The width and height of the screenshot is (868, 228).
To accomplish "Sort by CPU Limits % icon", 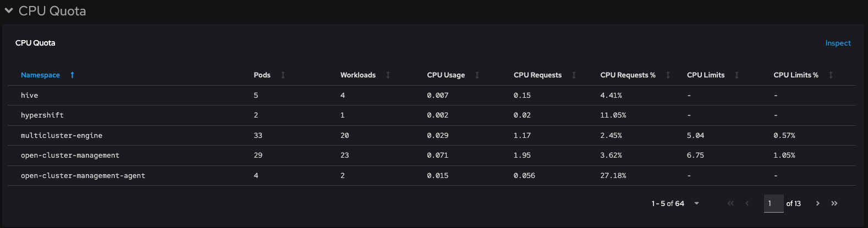I will [831, 75].
